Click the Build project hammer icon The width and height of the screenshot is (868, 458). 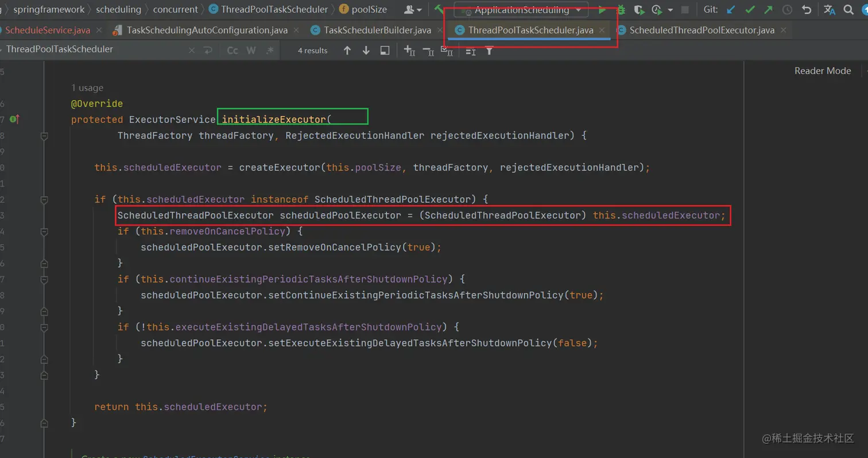(x=439, y=9)
